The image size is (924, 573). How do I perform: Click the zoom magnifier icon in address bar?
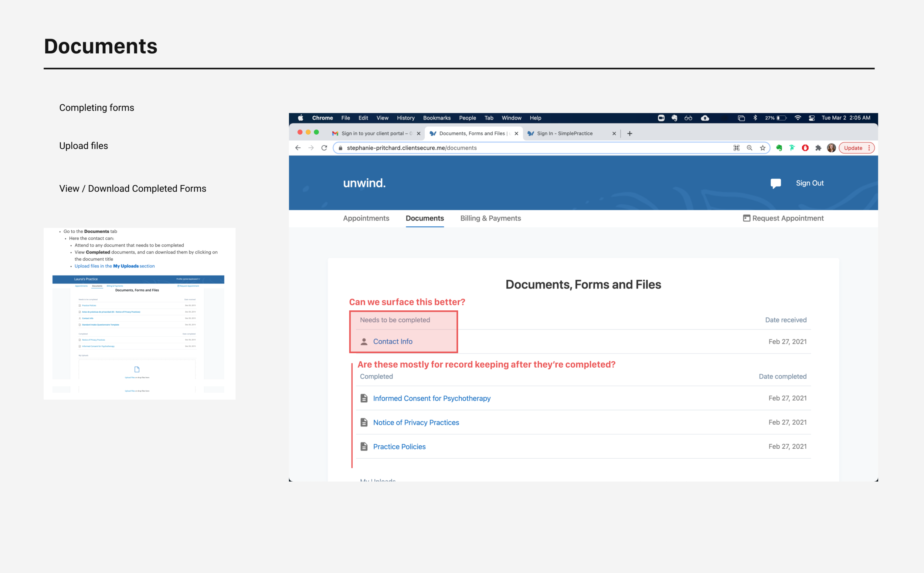point(750,148)
